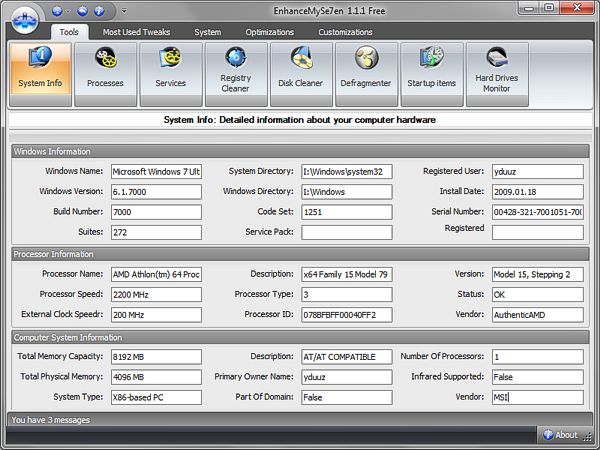Click the Registered User field
600x450 pixels.
538,171
